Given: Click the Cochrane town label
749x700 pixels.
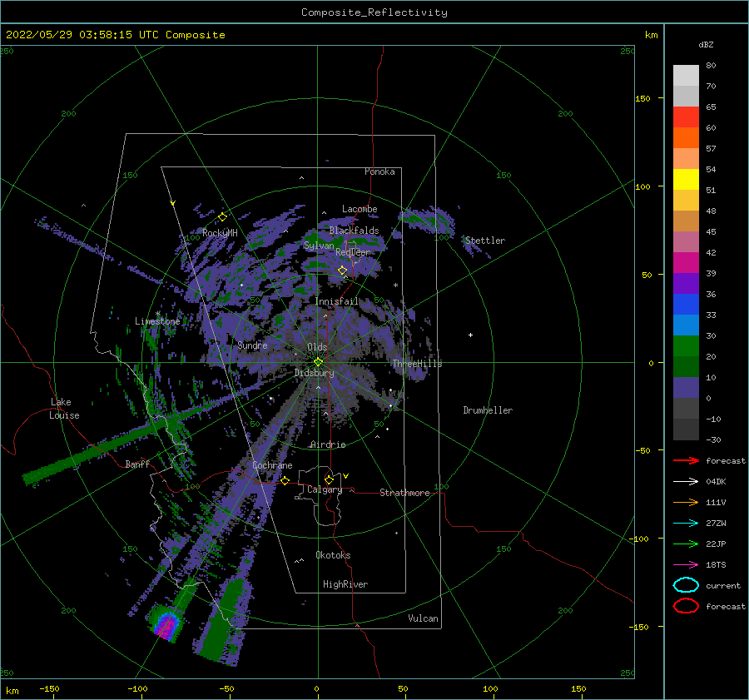Looking at the screenshot, I should tap(272, 465).
